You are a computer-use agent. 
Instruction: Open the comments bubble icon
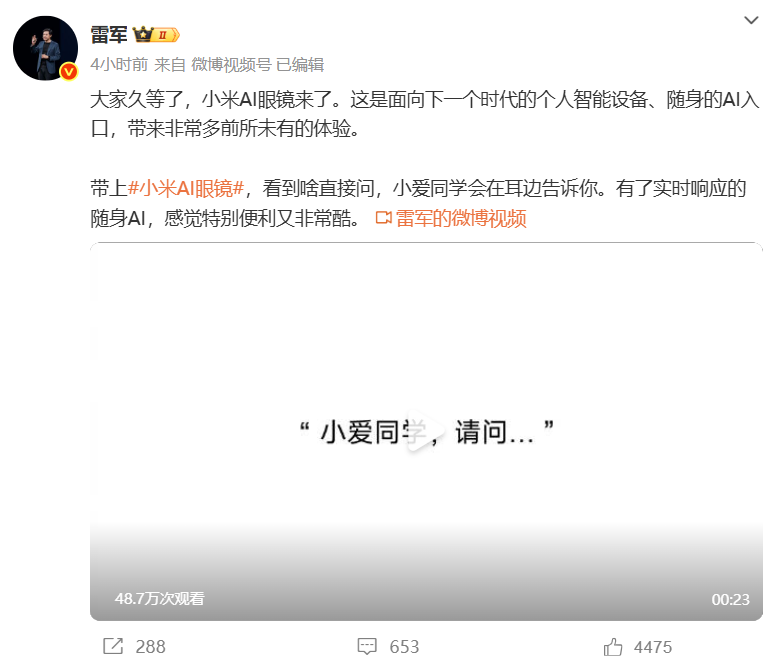coord(367,646)
